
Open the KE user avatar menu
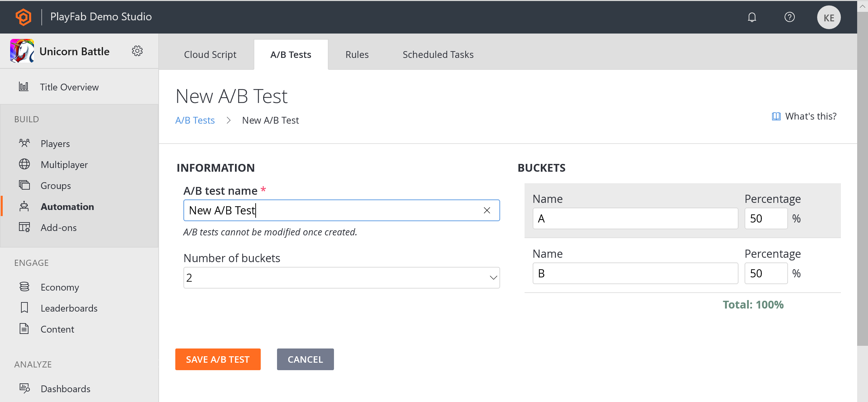828,18
